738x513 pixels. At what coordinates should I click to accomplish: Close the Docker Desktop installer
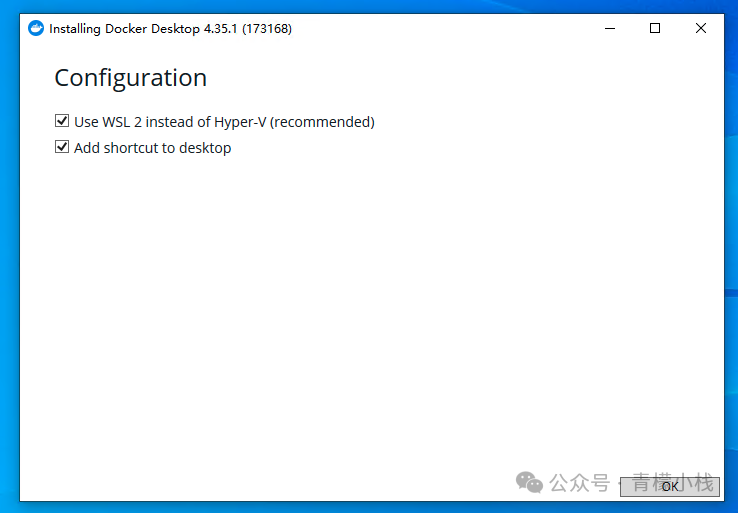pyautogui.click(x=700, y=28)
